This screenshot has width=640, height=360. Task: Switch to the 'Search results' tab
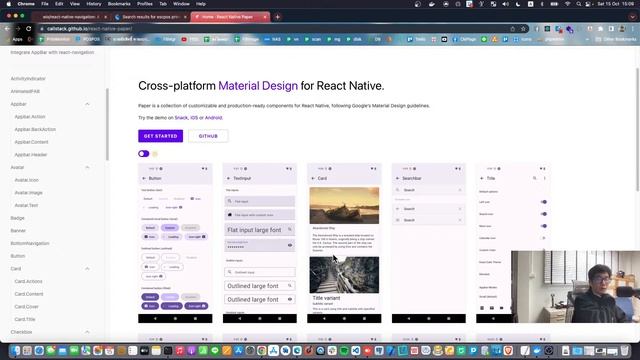[x=150, y=17]
